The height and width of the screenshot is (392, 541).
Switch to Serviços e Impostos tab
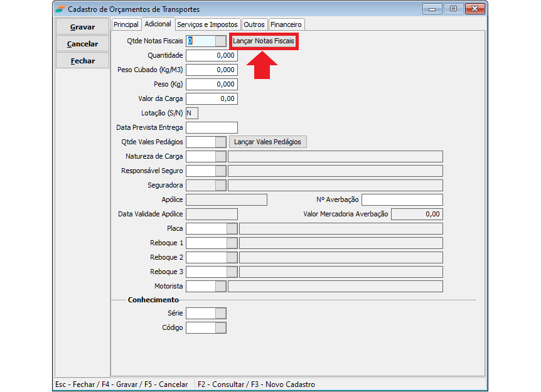[207, 24]
